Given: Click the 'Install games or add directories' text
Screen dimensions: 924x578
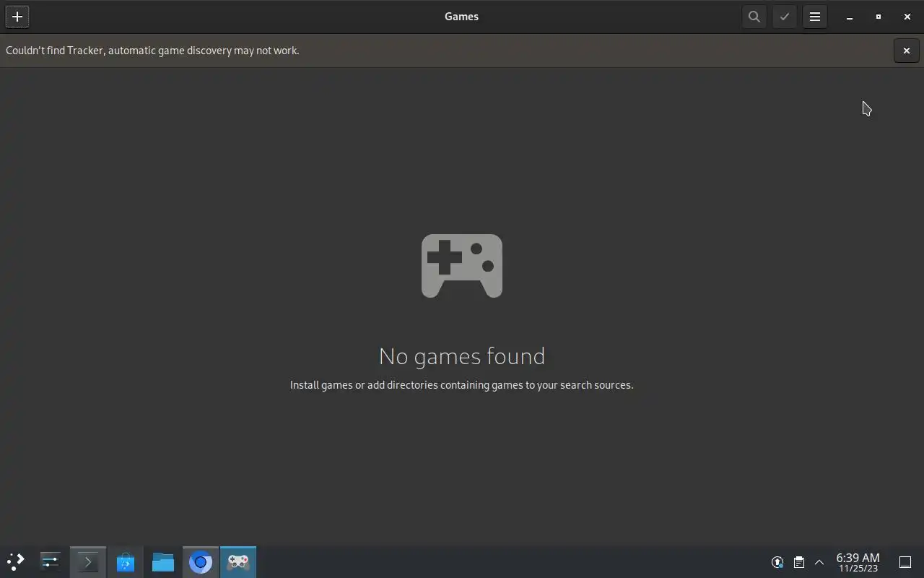Looking at the screenshot, I should (462, 385).
